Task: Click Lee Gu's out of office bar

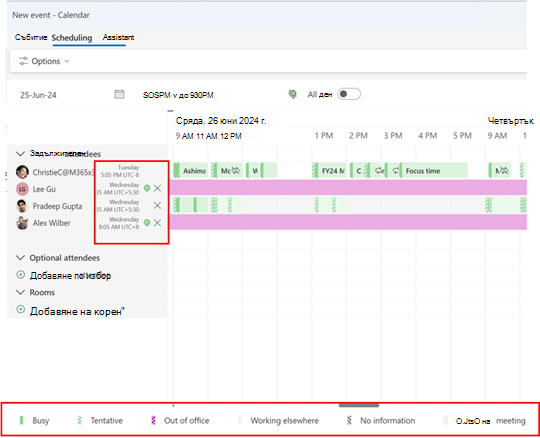Action: pos(348,188)
